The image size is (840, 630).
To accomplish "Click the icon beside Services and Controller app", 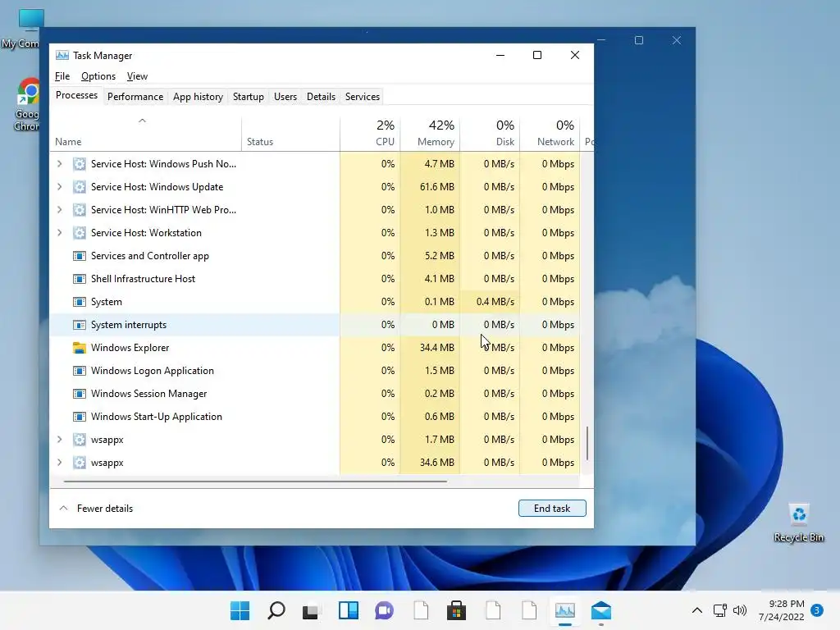I will (80, 256).
